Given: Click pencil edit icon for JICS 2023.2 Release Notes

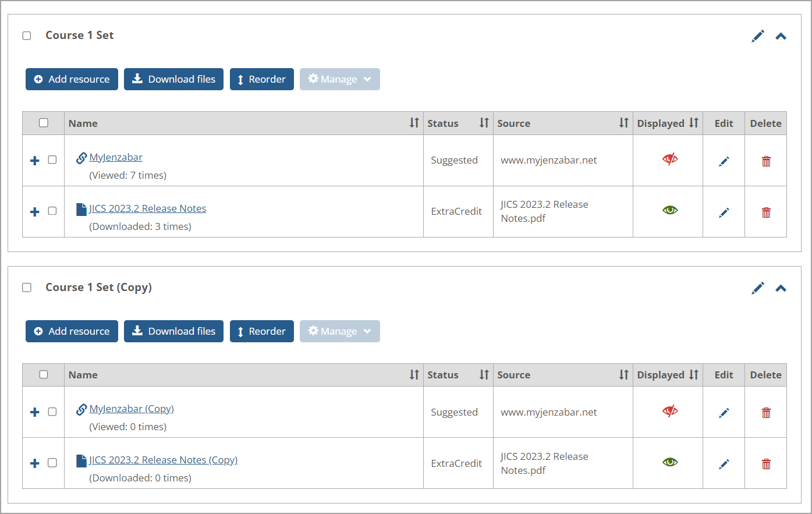Looking at the screenshot, I should click(724, 212).
